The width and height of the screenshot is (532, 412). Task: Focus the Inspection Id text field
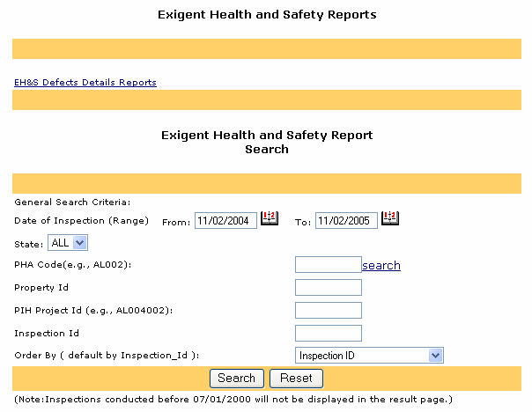click(x=328, y=333)
